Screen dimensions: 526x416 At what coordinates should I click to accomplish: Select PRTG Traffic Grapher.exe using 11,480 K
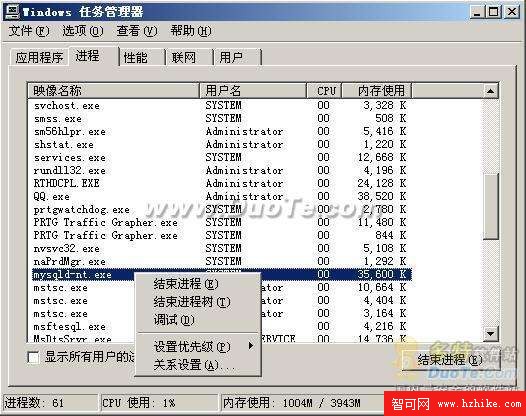click(x=220, y=222)
